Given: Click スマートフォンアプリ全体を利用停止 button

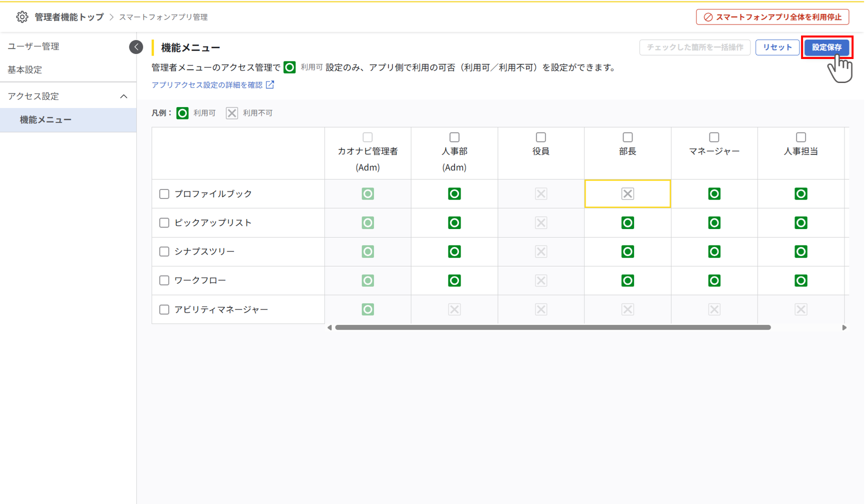Looking at the screenshot, I should click(772, 16).
